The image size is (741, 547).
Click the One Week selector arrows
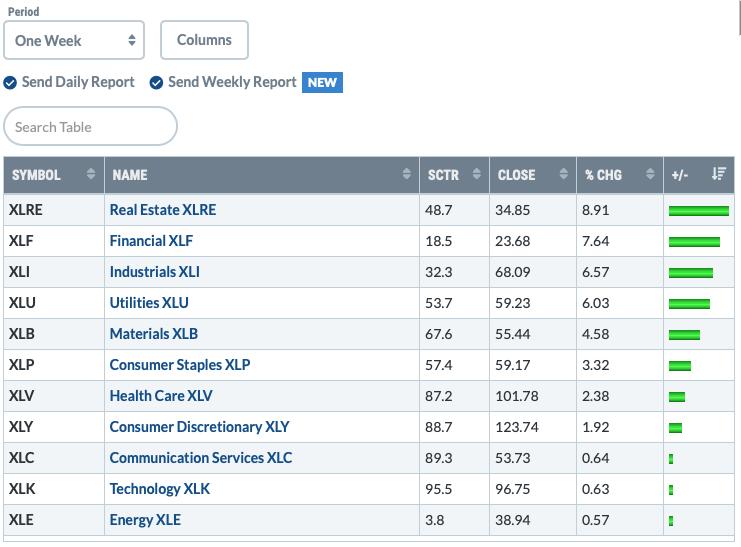pos(132,40)
